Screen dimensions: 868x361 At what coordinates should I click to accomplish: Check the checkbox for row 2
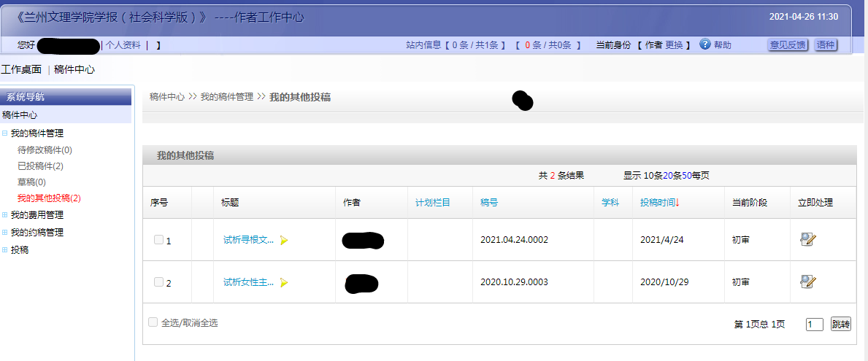click(158, 282)
